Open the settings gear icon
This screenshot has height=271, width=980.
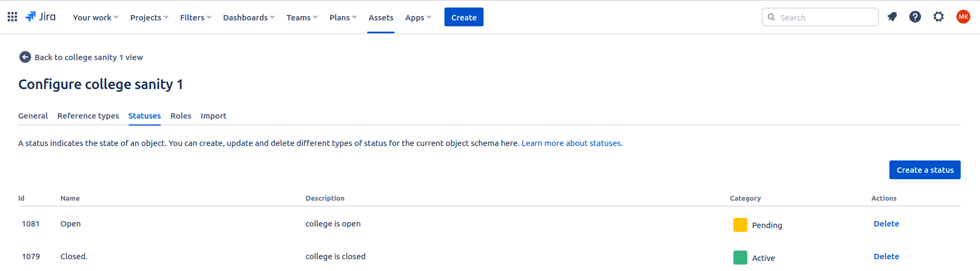tap(938, 17)
